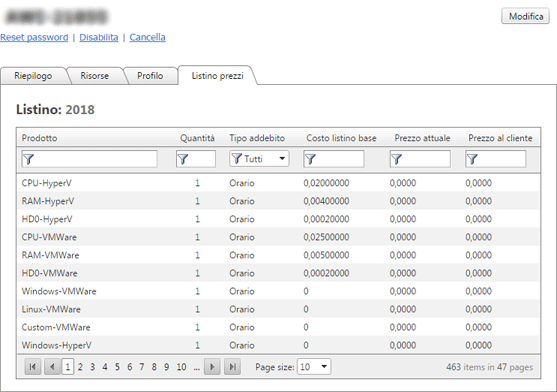Select the Custom-VMWare product row
This screenshot has width=557, height=392.
(x=278, y=327)
